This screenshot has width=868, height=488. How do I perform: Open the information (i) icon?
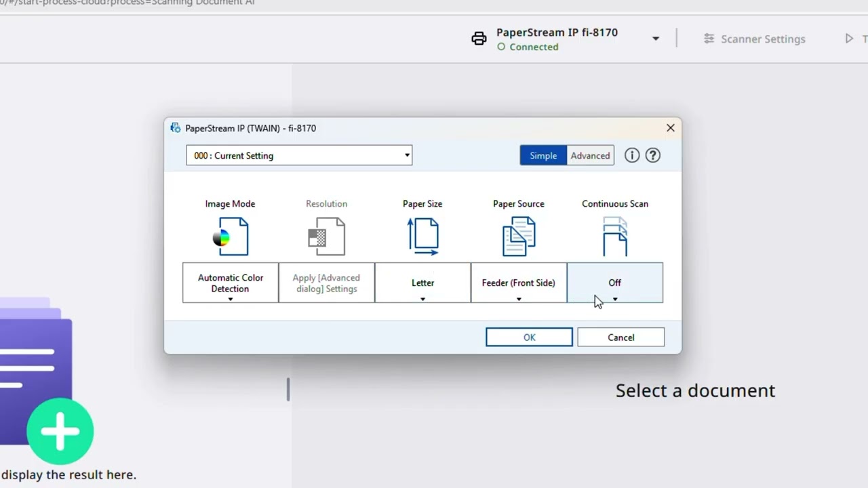point(632,155)
